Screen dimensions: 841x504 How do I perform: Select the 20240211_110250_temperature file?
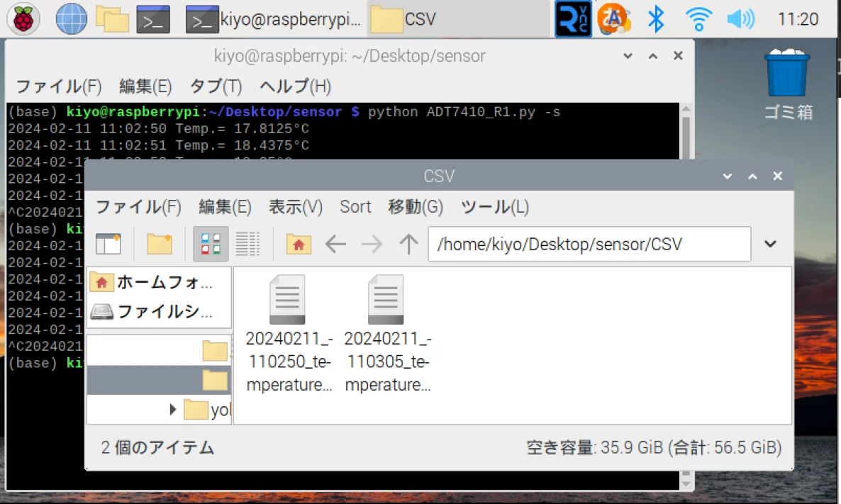[x=289, y=333]
